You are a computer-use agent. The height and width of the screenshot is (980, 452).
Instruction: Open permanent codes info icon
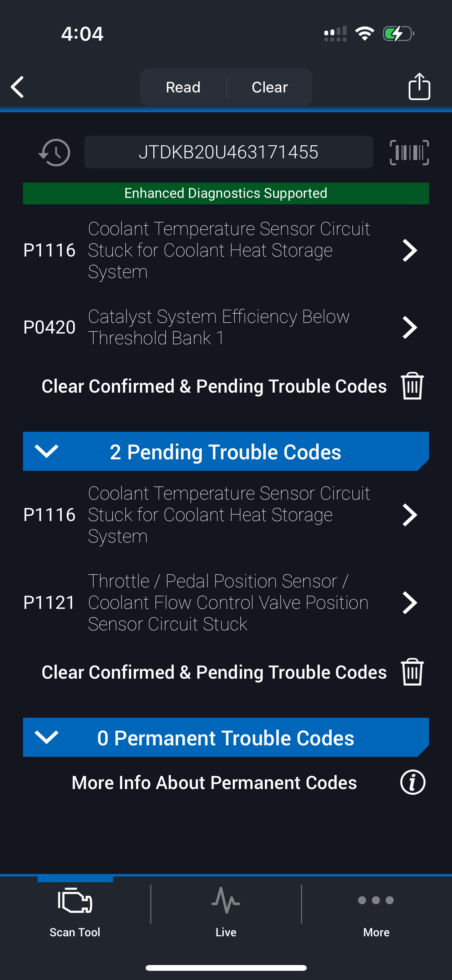(x=413, y=783)
